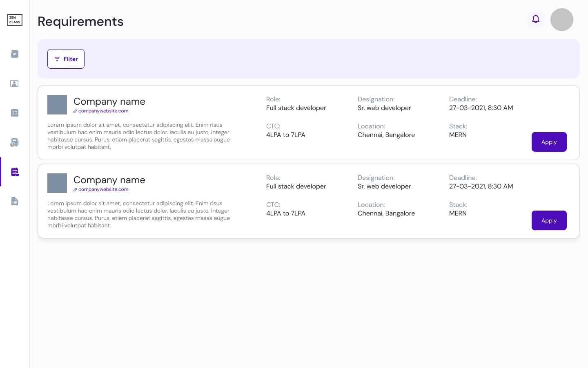588x368 pixels.
Task: Click the second company logo thumbnail
Action: point(57,183)
